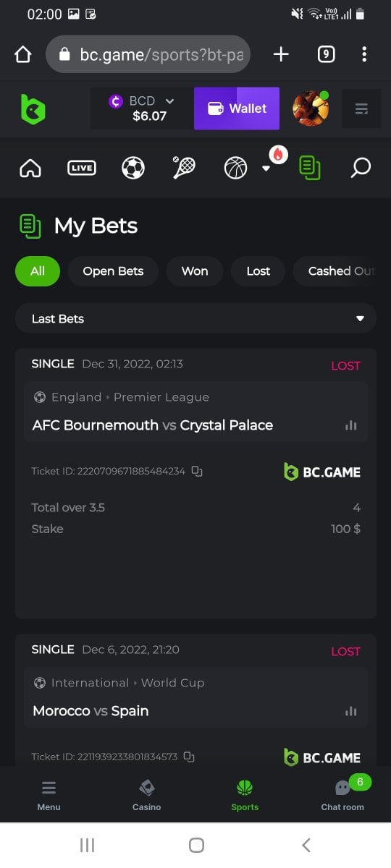The image size is (391, 868).
Task: Show only Won bets
Action: click(x=195, y=271)
